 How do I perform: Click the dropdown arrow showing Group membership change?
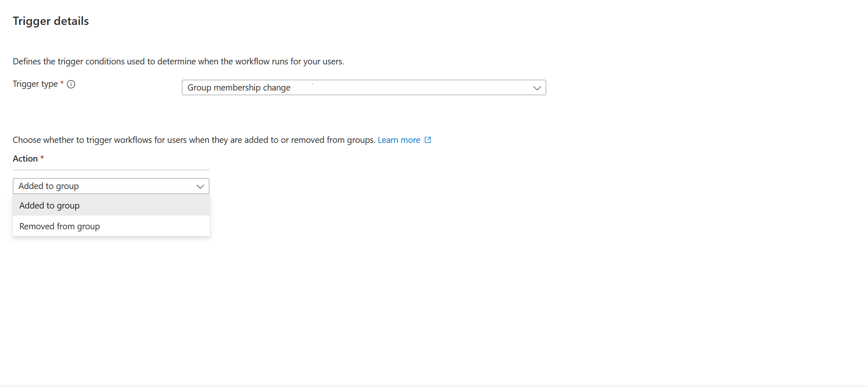pyautogui.click(x=537, y=88)
